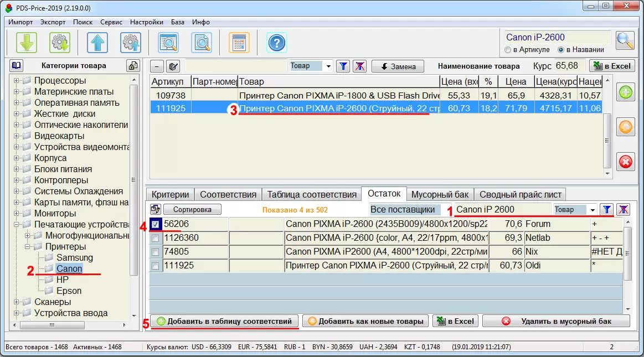Click the red delete circle icon on right
Viewport: 644px width, 357px height.
(625, 162)
